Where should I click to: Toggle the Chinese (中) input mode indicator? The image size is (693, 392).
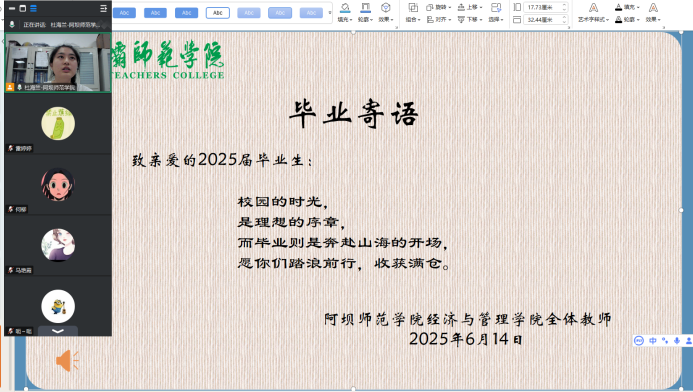653,340
